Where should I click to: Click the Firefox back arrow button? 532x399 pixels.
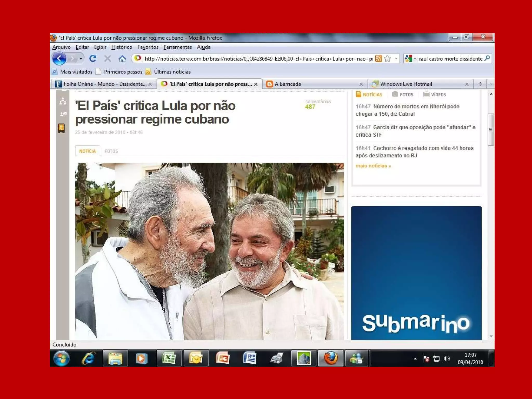59,59
